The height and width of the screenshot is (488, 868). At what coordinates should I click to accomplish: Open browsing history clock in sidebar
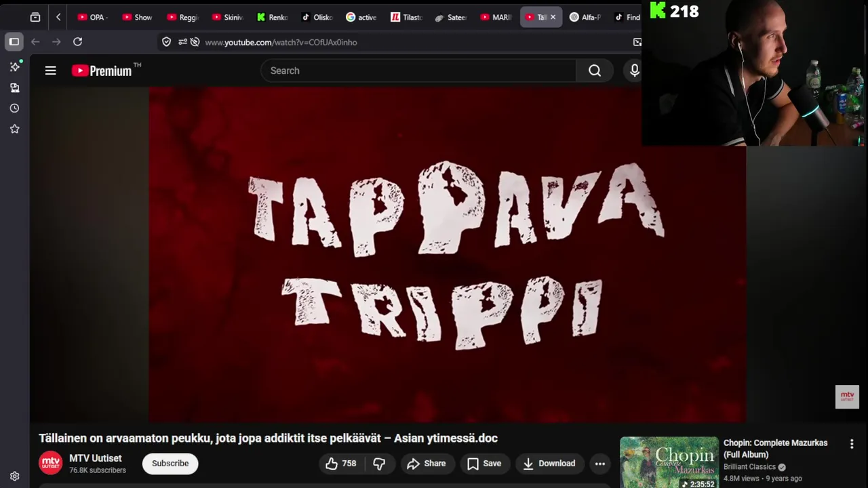14,108
